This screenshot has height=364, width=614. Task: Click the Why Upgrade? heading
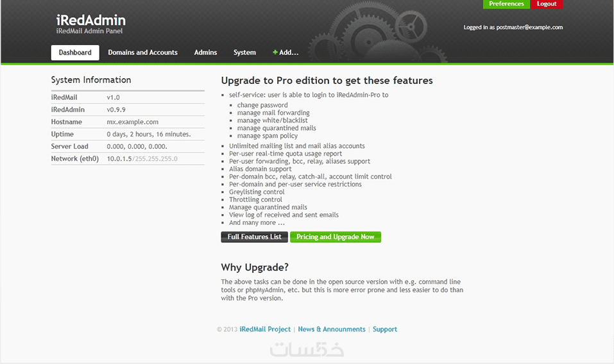click(x=255, y=267)
